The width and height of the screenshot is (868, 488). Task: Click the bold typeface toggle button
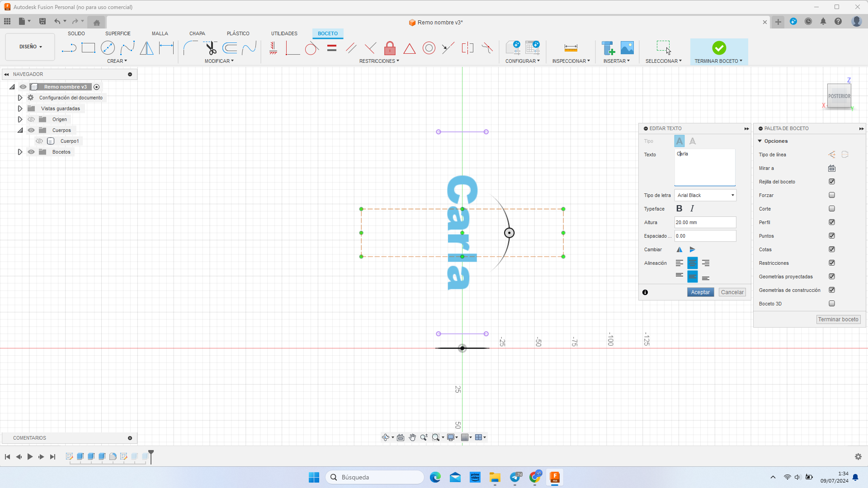tap(679, 209)
